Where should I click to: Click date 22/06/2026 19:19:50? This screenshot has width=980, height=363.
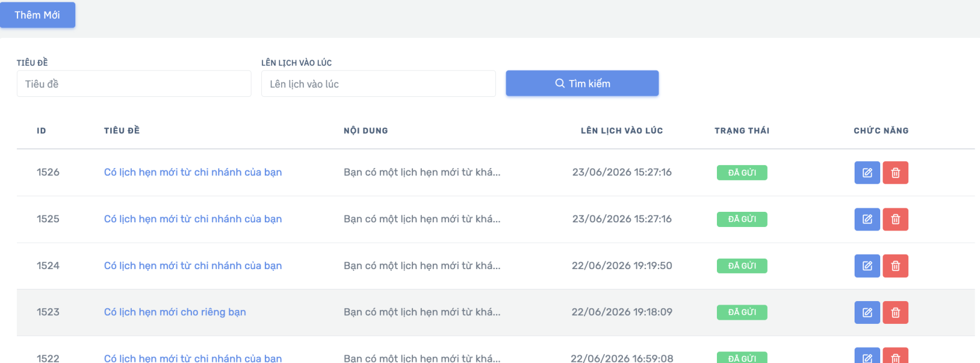(622, 266)
